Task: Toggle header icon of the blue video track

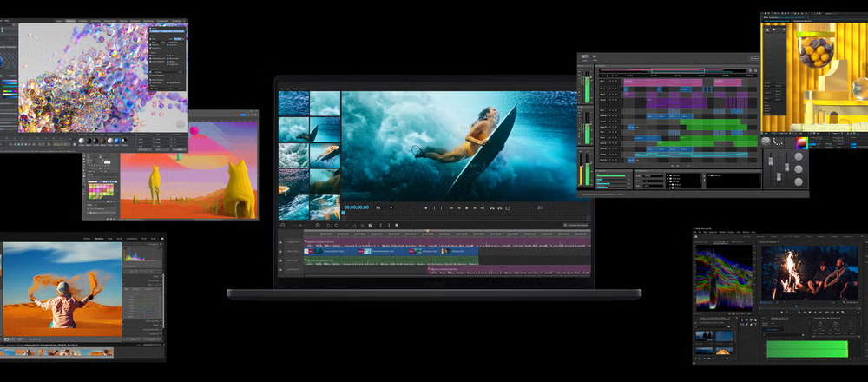Action: (x=280, y=252)
